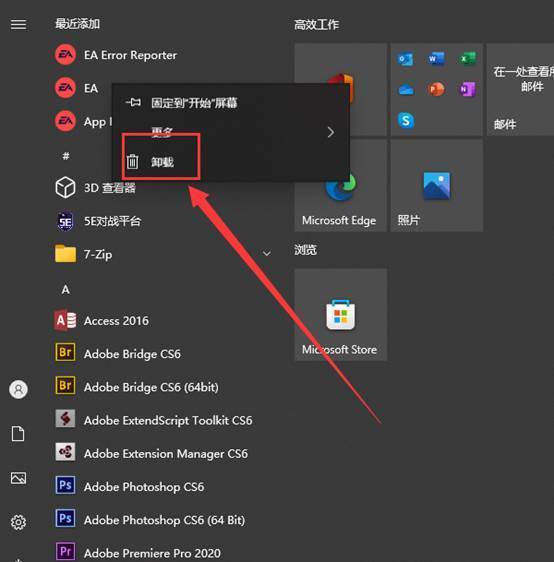Image resolution: width=554 pixels, height=562 pixels.
Task: Open the Access 2016 icon
Action: tap(65, 320)
